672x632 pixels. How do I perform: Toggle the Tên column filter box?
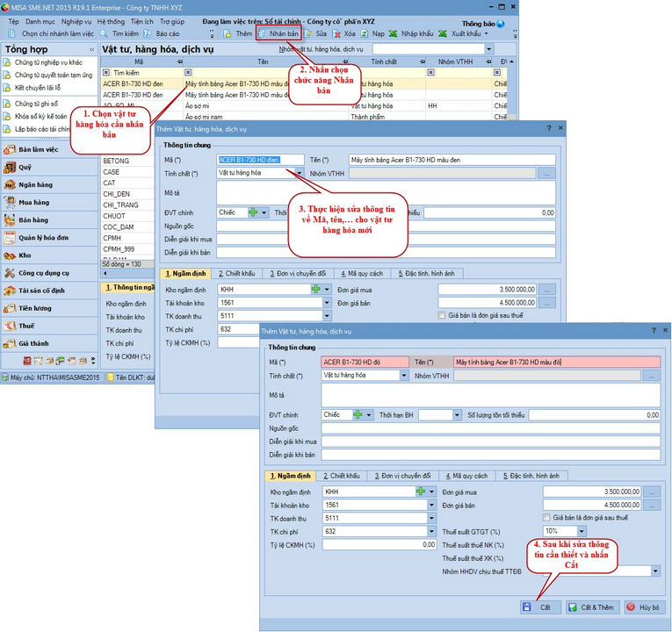pos(188,72)
